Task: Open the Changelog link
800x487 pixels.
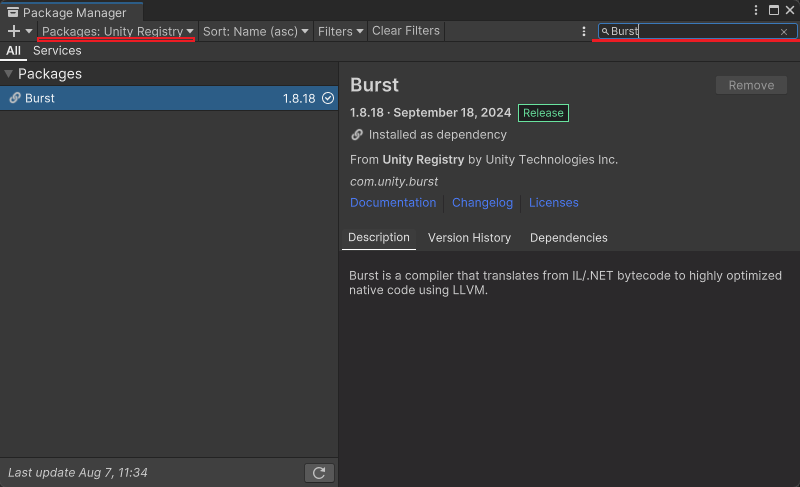Action: pyautogui.click(x=482, y=202)
